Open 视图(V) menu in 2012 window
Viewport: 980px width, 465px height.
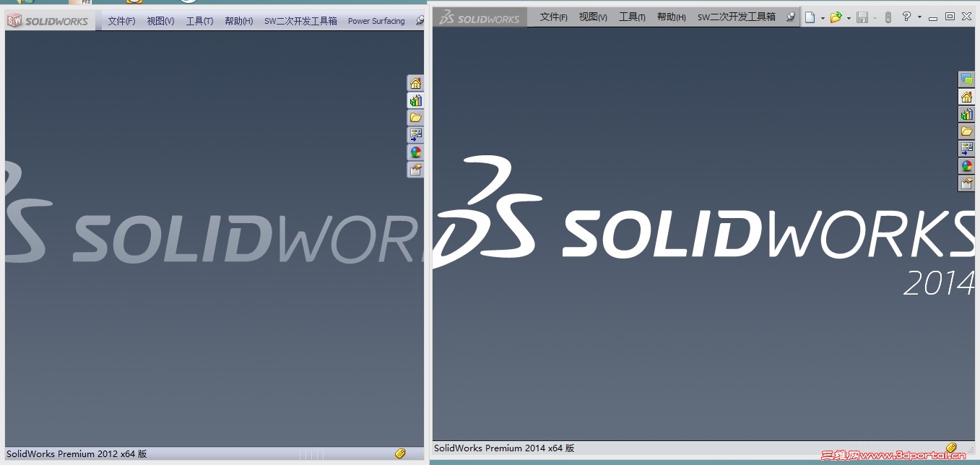(160, 21)
